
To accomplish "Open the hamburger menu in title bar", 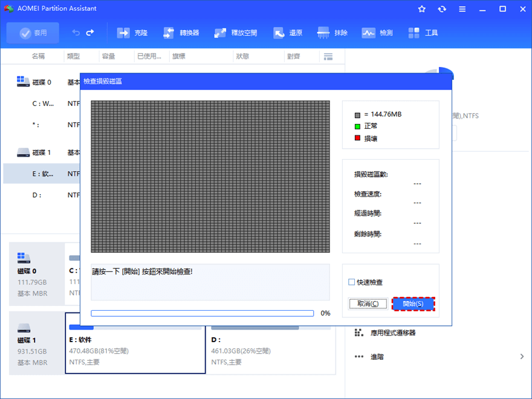I will coord(462,9).
